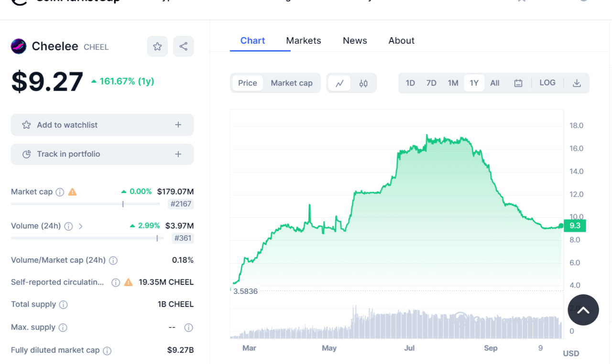Open the Market cap info tooltip icon
The height and width of the screenshot is (364, 612).
click(59, 192)
